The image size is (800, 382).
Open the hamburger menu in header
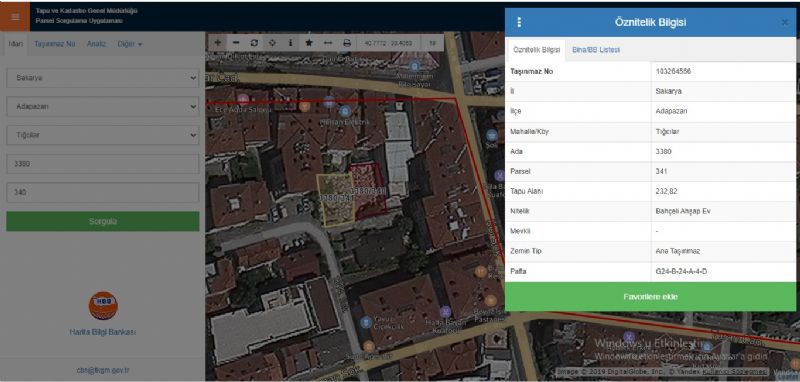15,16
